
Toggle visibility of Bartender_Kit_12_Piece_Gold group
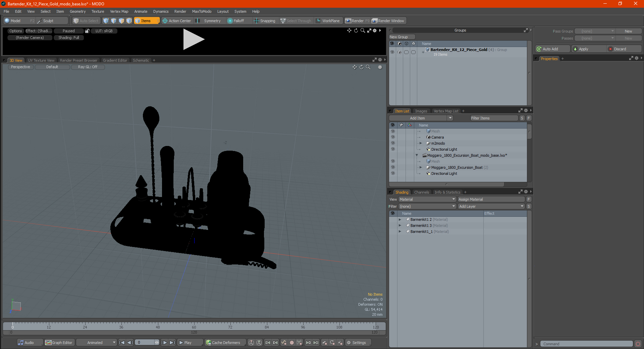click(392, 52)
